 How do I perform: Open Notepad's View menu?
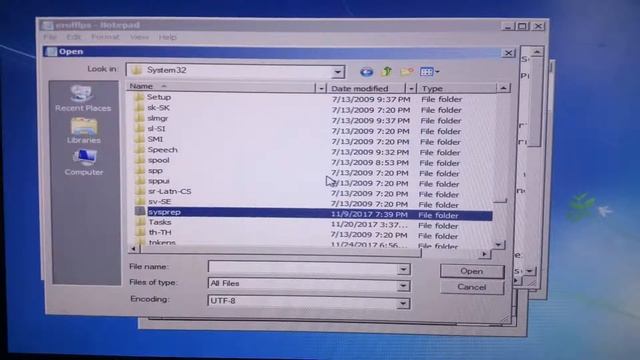pos(139,37)
